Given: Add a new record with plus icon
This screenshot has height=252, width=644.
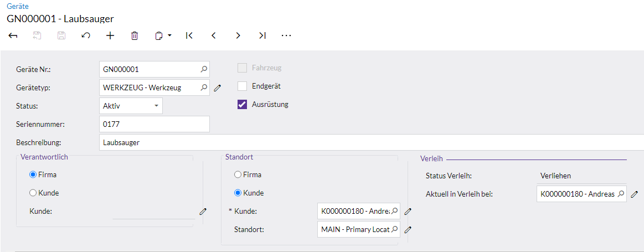Looking at the screenshot, I should [110, 35].
